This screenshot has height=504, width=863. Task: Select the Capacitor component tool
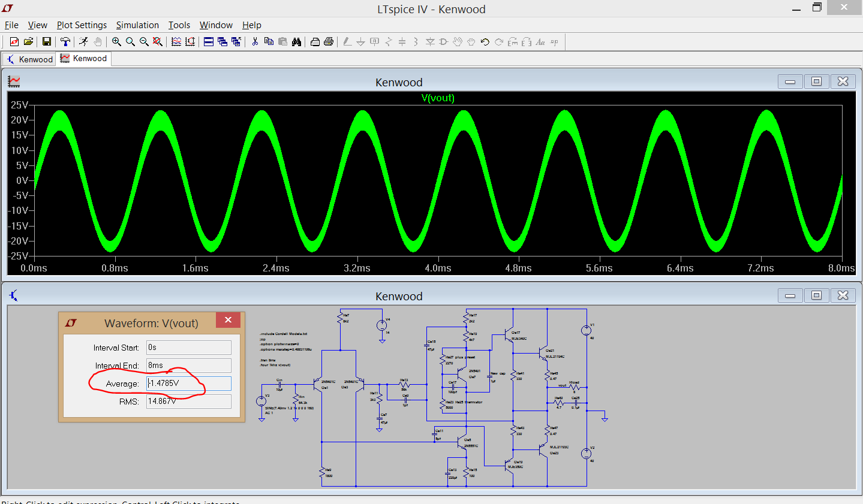point(402,42)
